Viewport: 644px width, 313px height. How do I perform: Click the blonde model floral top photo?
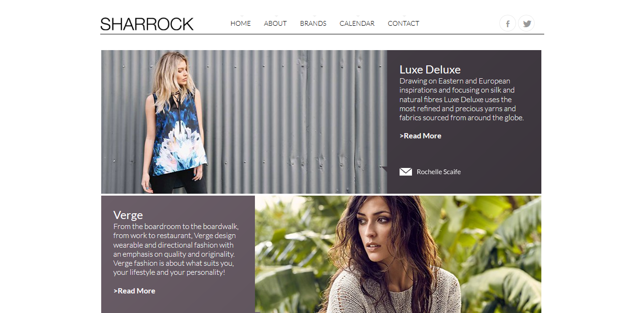[244, 122]
